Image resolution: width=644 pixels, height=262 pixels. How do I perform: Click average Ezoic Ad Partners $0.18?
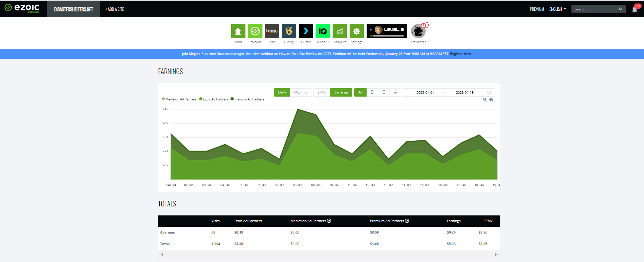coord(239,232)
